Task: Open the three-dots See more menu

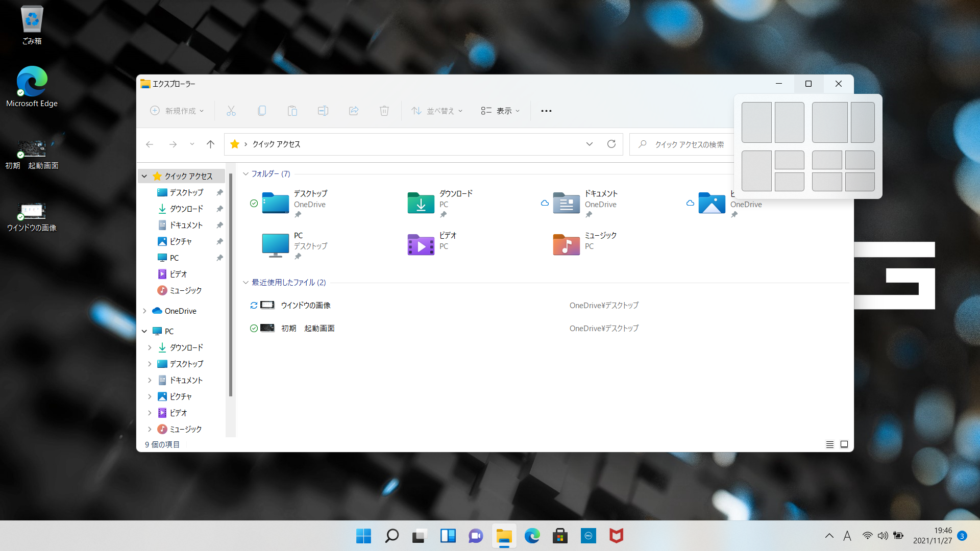Action: [546, 111]
